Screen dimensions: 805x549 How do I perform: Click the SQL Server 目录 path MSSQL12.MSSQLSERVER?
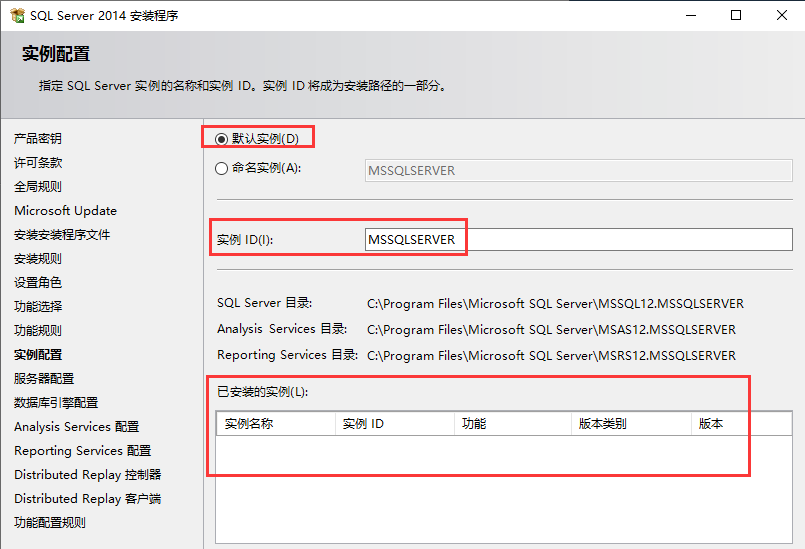coord(555,304)
